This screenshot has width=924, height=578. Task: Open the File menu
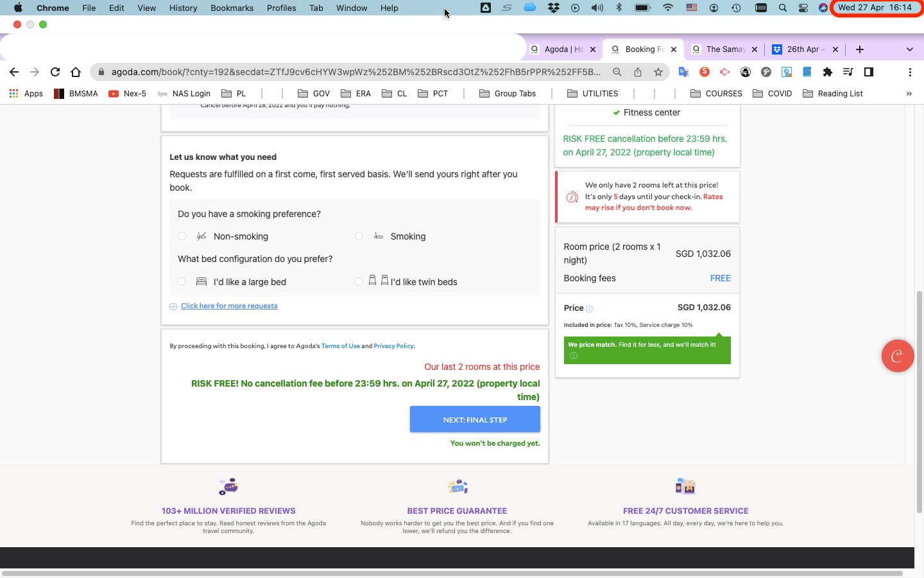[x=89, y=8]
